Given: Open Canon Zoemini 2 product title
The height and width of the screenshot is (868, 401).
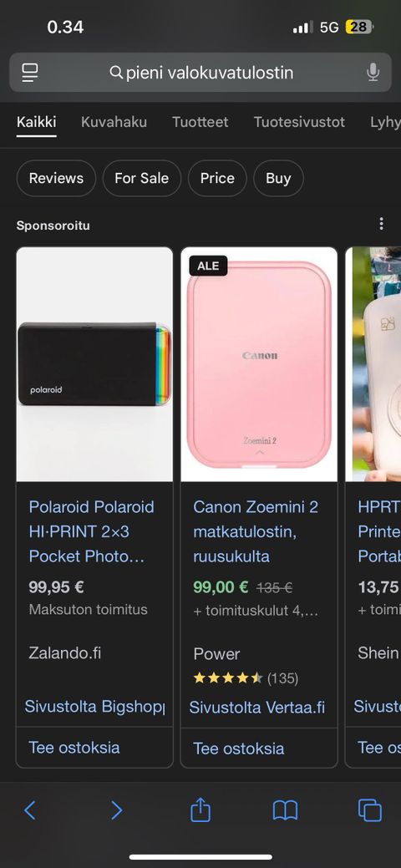Looking at the screenshot, I should [256, 531].
